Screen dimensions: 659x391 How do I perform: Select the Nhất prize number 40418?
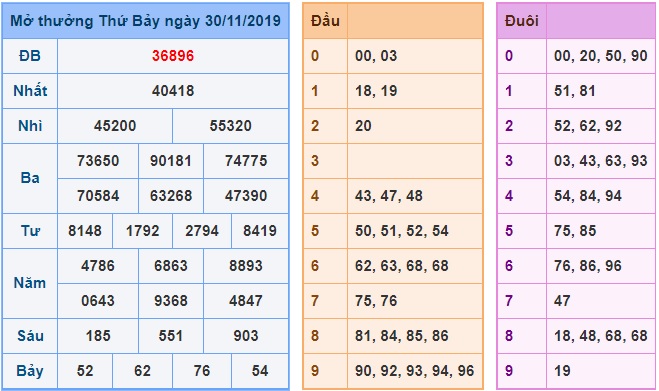[x=173, y=90]
